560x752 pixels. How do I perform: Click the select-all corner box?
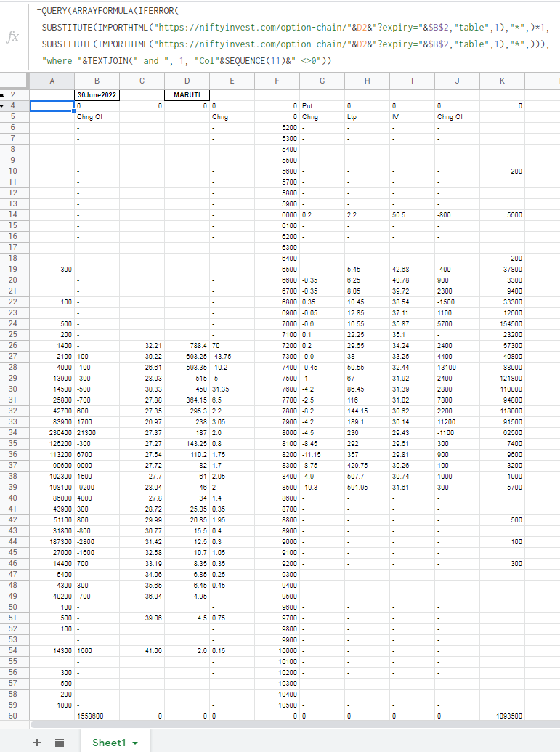(13, 81)
